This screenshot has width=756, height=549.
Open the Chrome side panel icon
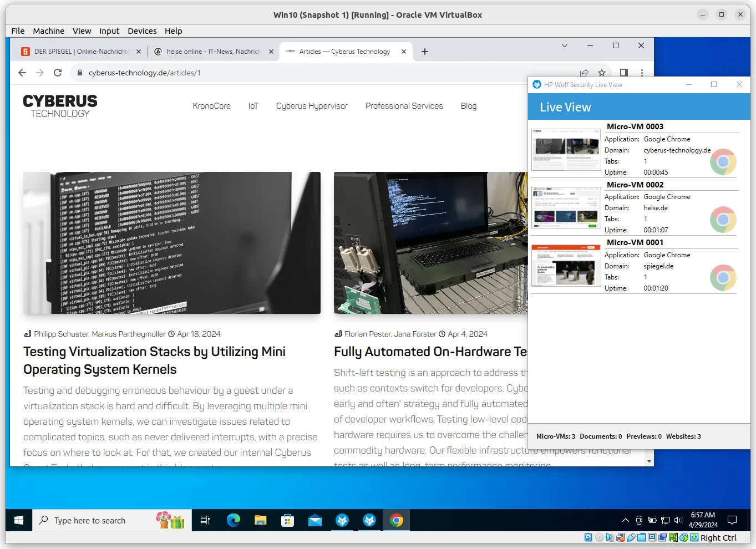tap(623, 73)
